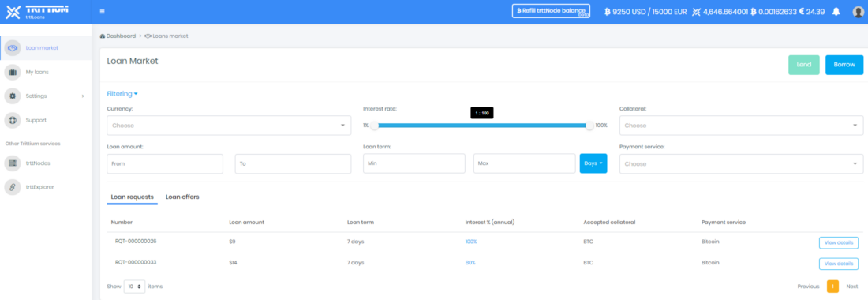Click the Next pagination link
Image resolution: width=868 pixels, height=300 pixels.
click(x=852, y=287)
